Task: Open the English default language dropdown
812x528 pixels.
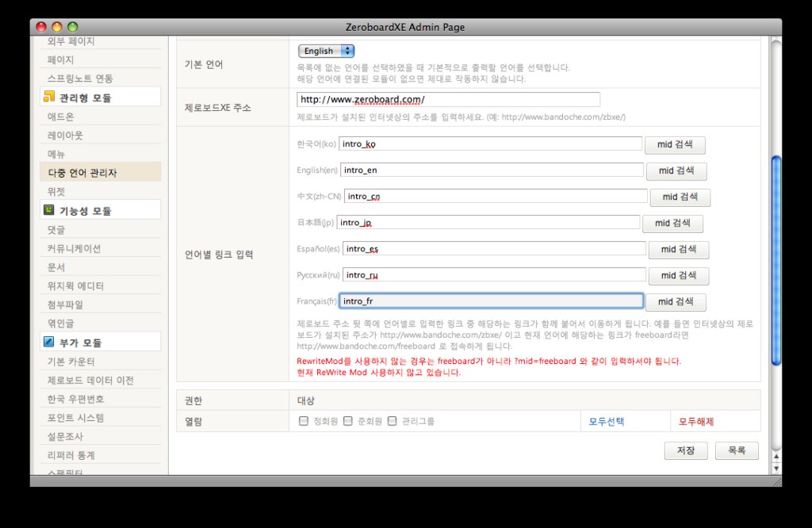Action: (326, 51)
